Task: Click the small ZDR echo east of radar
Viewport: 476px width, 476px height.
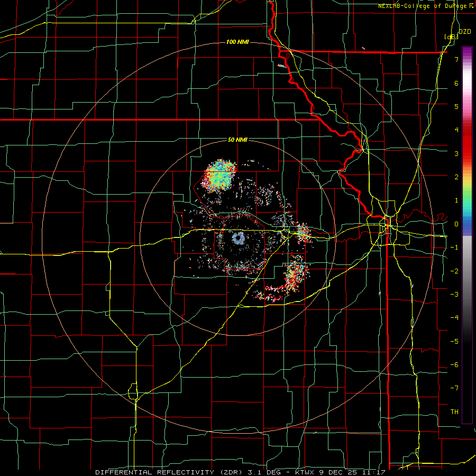Action: 303,233
